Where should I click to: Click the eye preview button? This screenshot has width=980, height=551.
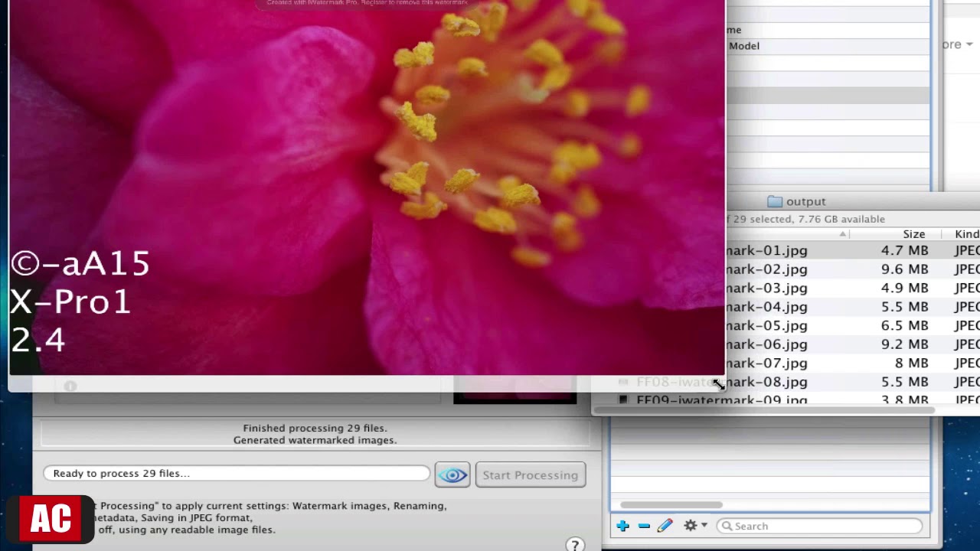pyautogui.click(x=452, y=475)
